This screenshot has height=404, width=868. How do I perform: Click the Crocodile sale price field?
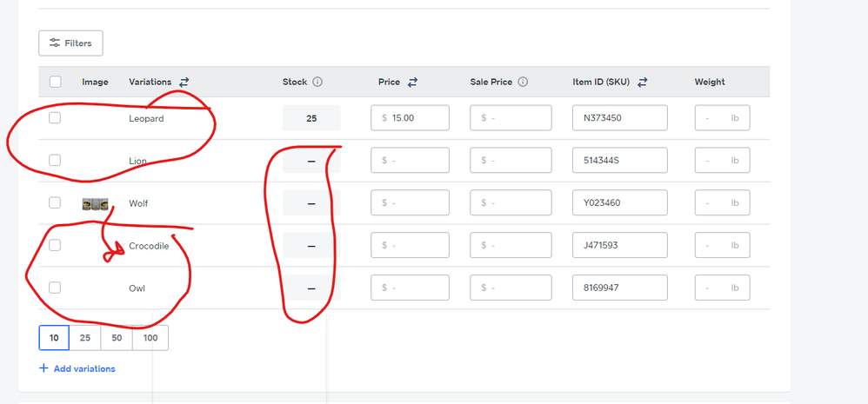[511, 245]
